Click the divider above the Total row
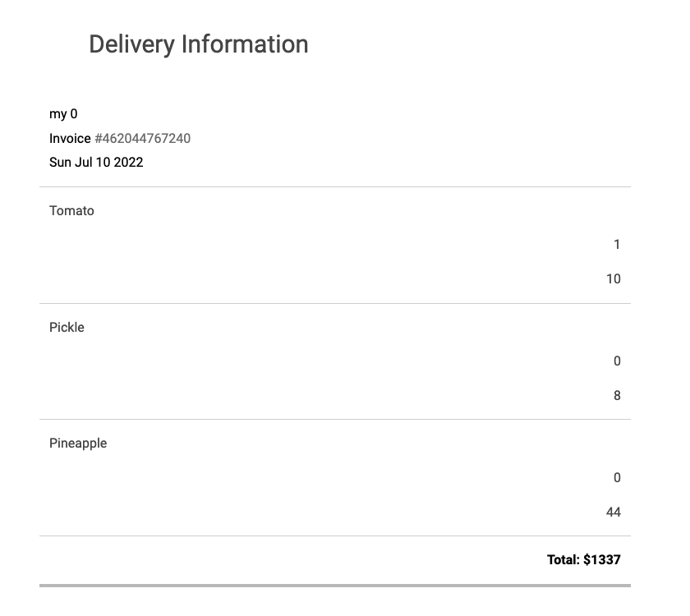Image resolution: width=690 pixels, height=616 pixels. point(335,536)
